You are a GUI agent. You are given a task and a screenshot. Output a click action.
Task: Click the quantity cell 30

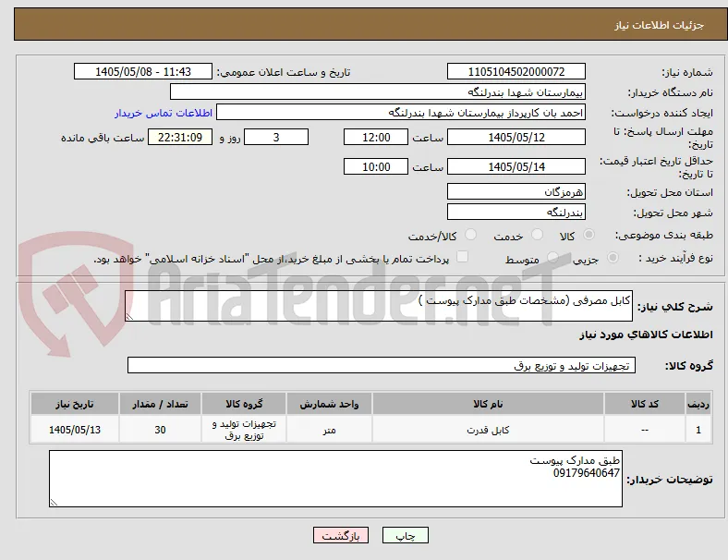pos(160,430)
